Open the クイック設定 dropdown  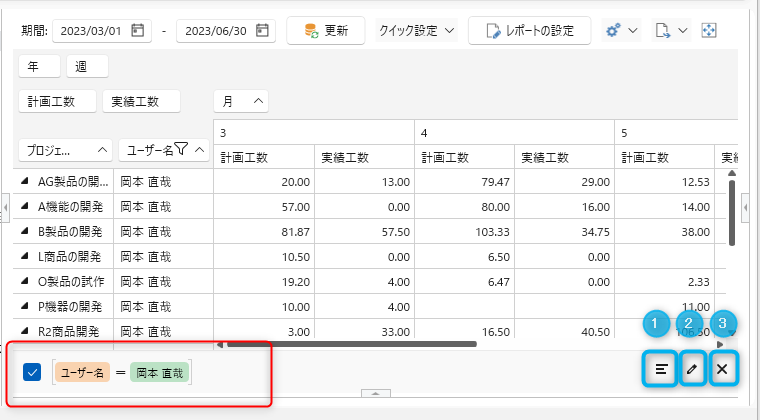[x=416, y=31]
